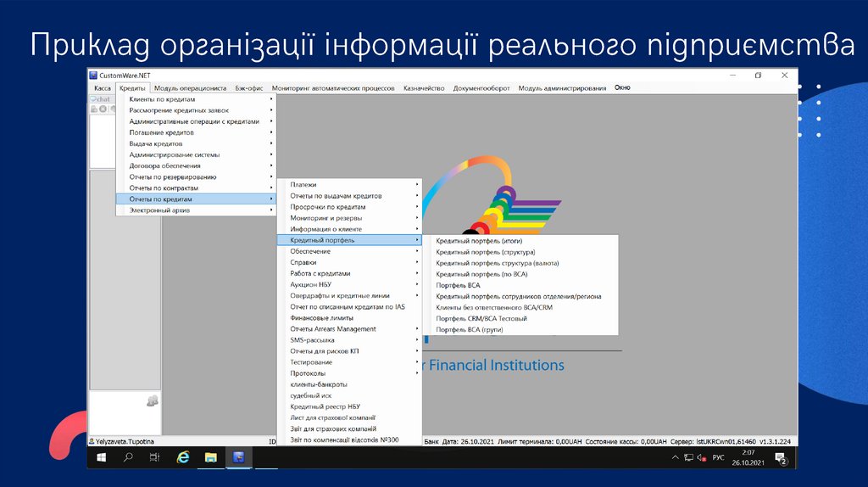868x487 pixels.
Task: Show hidden tray icons chevron
Action: 675,457
